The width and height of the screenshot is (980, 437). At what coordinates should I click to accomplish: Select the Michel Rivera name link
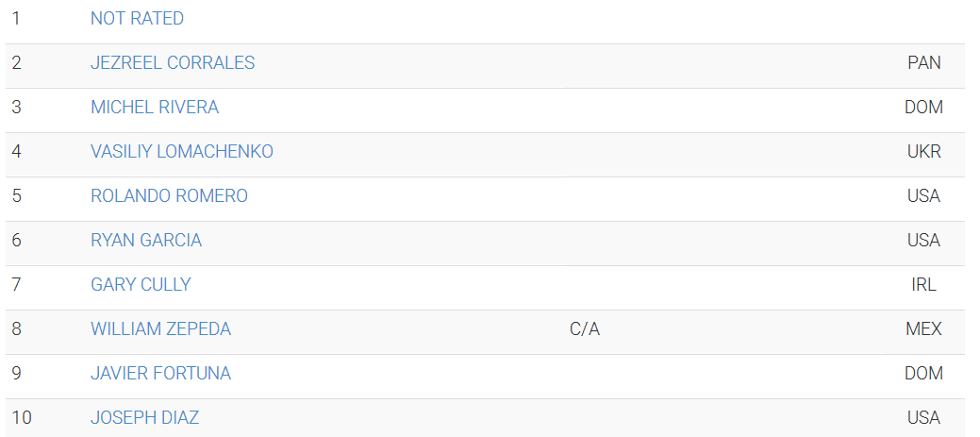[x=155, y=108]
